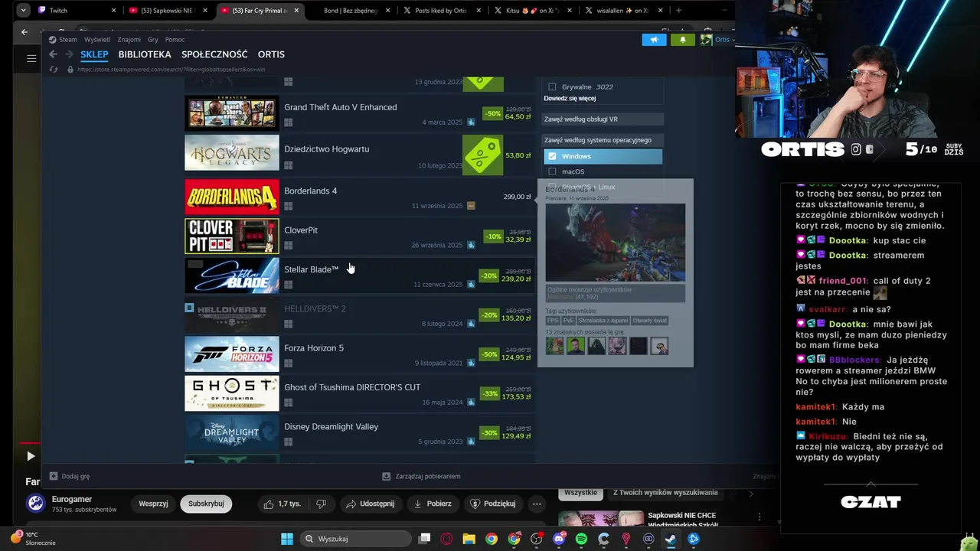Open the Pomoc menu

(x=175, y=40)
